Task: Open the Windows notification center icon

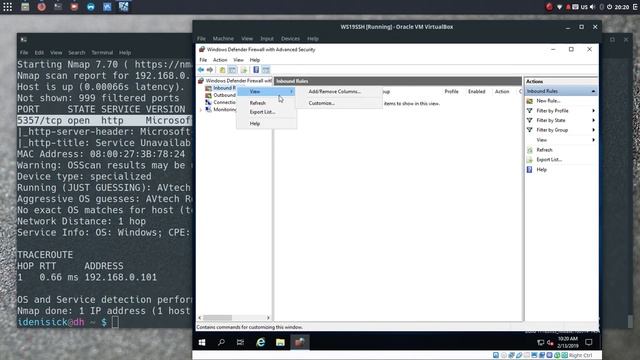Action: coord(589,342)
